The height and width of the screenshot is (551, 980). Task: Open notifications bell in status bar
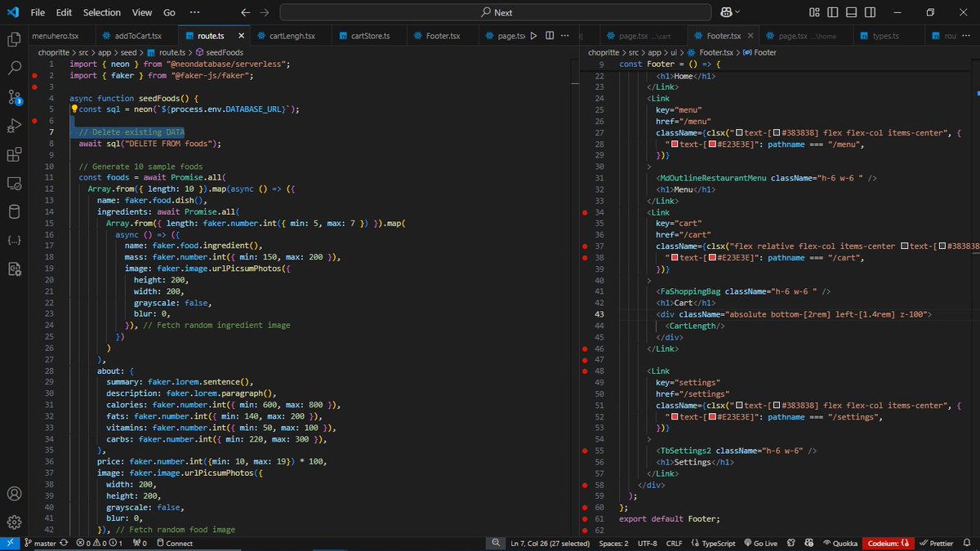969,543
